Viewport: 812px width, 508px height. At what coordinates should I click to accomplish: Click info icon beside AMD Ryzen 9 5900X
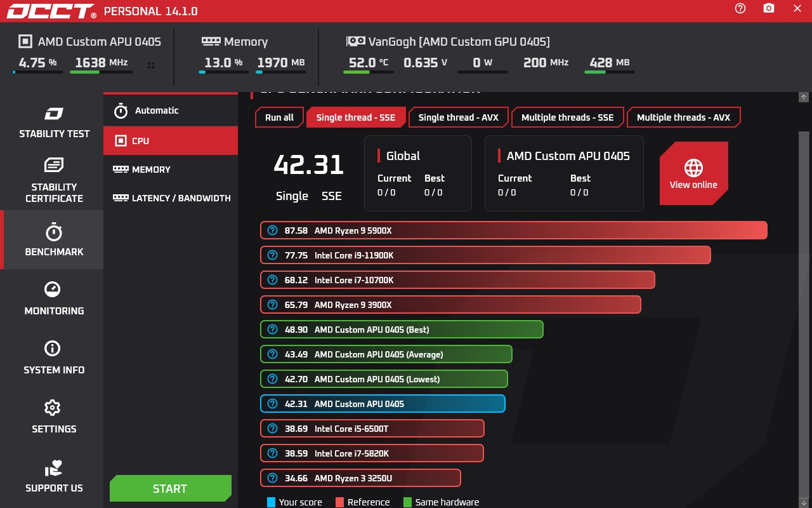(x=272, y=231)
